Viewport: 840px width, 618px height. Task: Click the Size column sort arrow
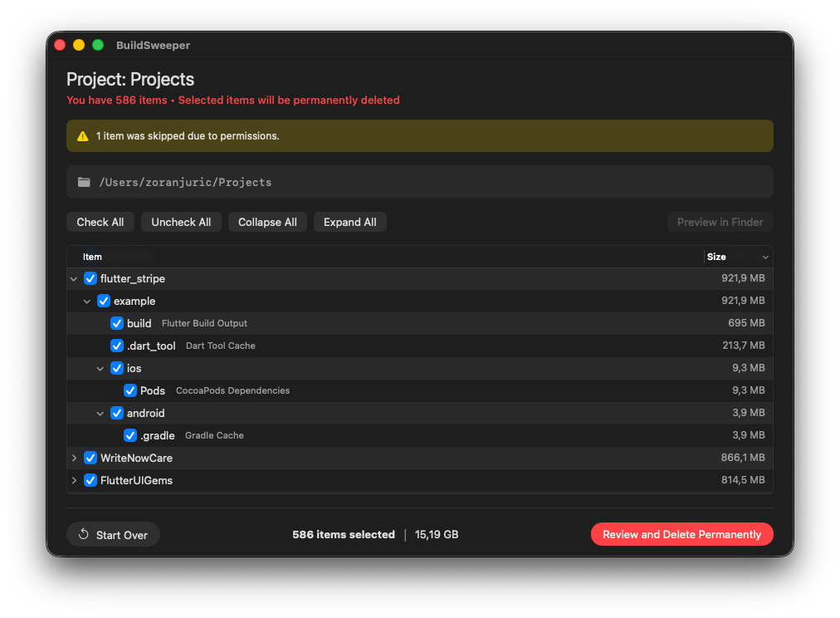[x=764, y=257]
